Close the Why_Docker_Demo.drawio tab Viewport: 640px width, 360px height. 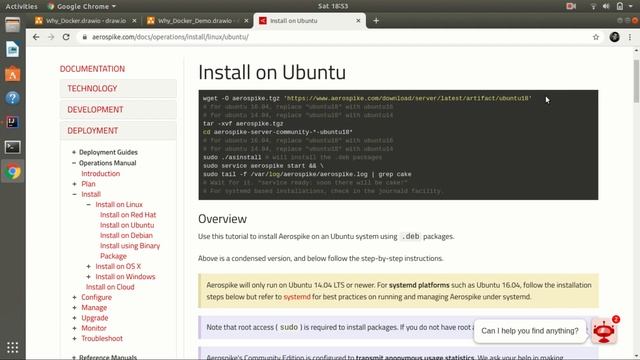[246, 20]
